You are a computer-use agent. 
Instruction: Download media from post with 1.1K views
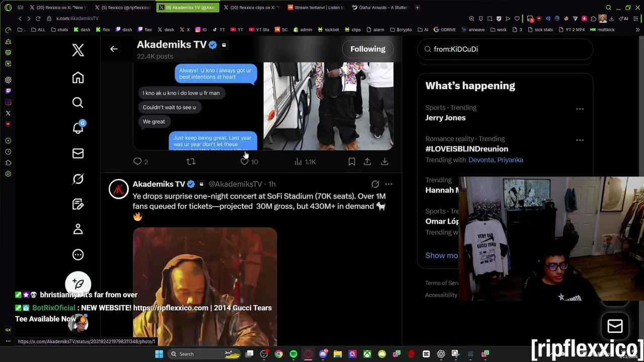click(x=384, y=161)
